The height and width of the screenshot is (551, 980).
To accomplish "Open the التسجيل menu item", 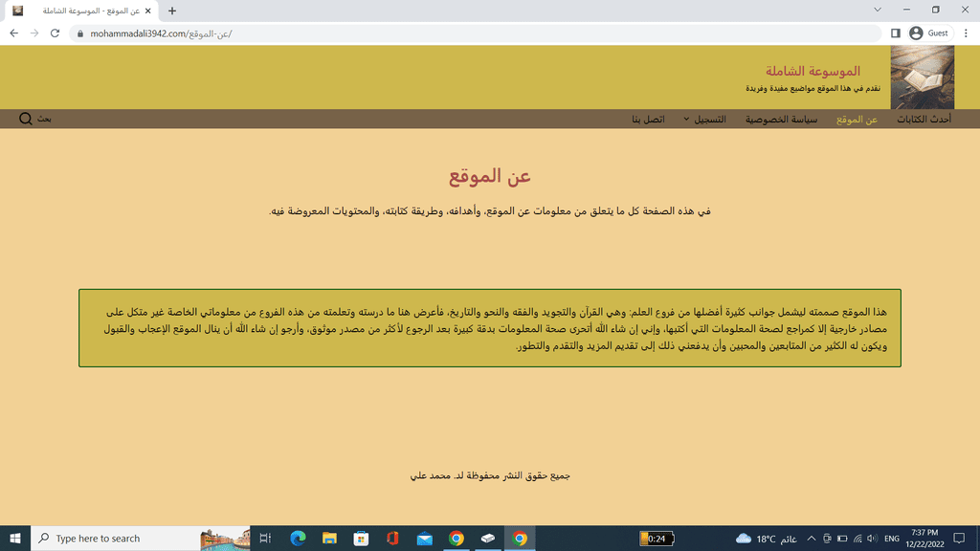I will (x=711, y=119).
